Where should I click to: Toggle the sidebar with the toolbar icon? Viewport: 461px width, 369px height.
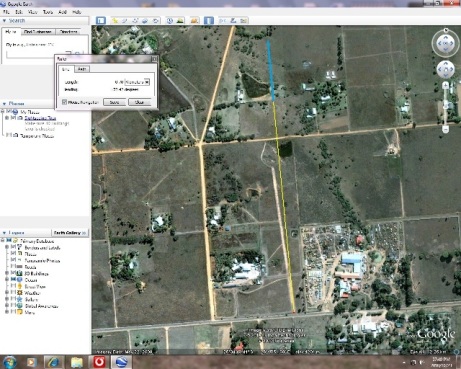pos(101,21)
